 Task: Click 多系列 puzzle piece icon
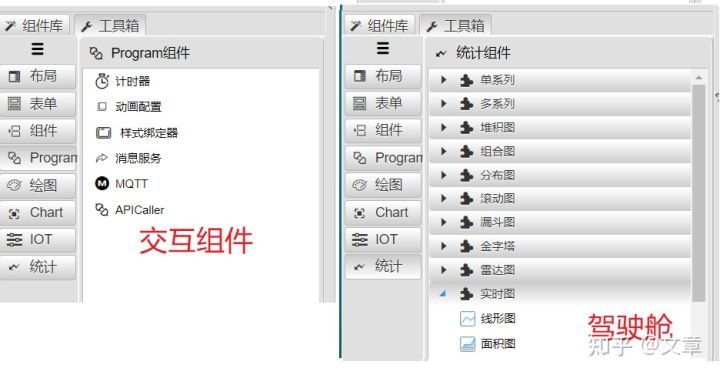click(x=467, y=104)
